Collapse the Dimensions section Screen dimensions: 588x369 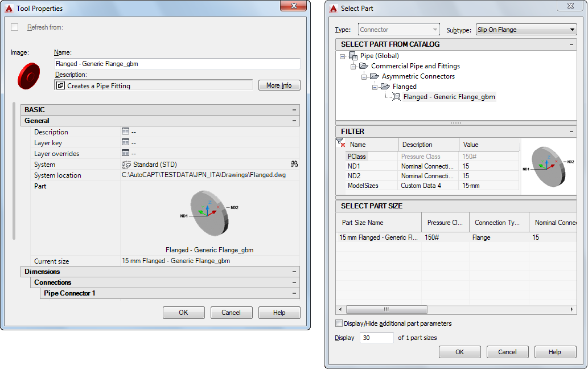pyautogui.click(x=294, y=272)
